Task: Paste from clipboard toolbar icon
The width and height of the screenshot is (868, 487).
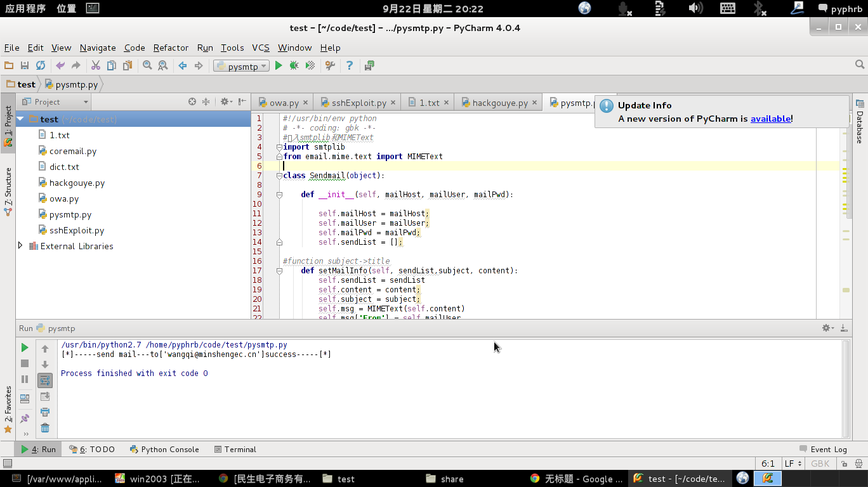Action: tap(128, 65)
